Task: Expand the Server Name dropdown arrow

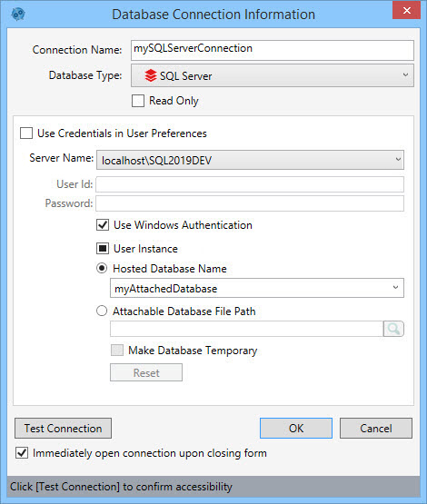Action: pos(398,160)
